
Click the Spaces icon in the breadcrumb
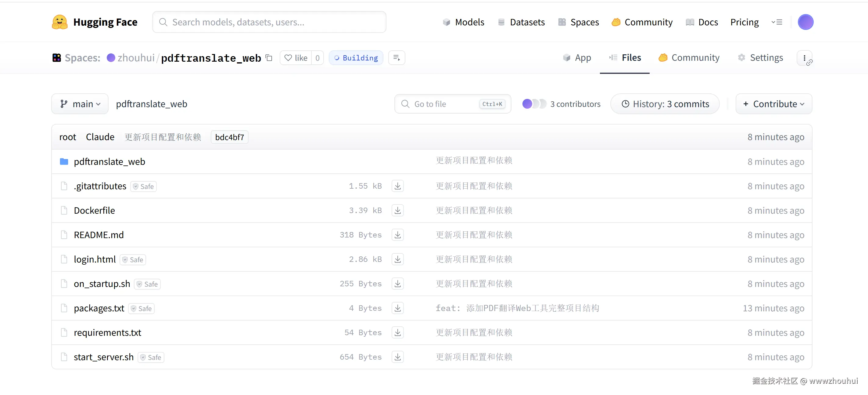coord(57,58)
